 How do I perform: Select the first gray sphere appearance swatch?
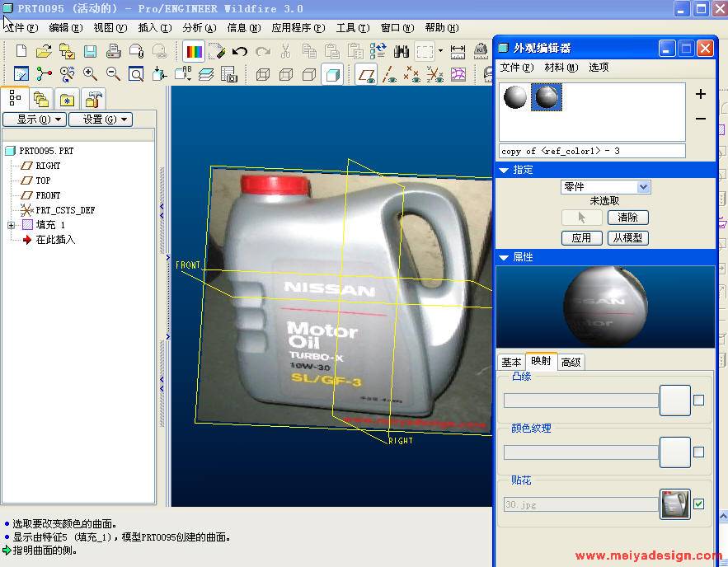point(515,98)
